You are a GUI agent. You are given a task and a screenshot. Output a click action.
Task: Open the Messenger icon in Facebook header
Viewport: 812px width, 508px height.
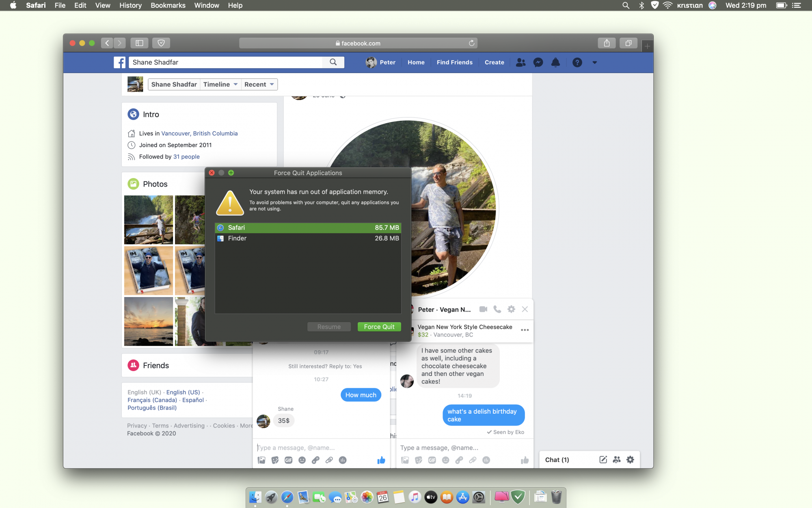538,62
